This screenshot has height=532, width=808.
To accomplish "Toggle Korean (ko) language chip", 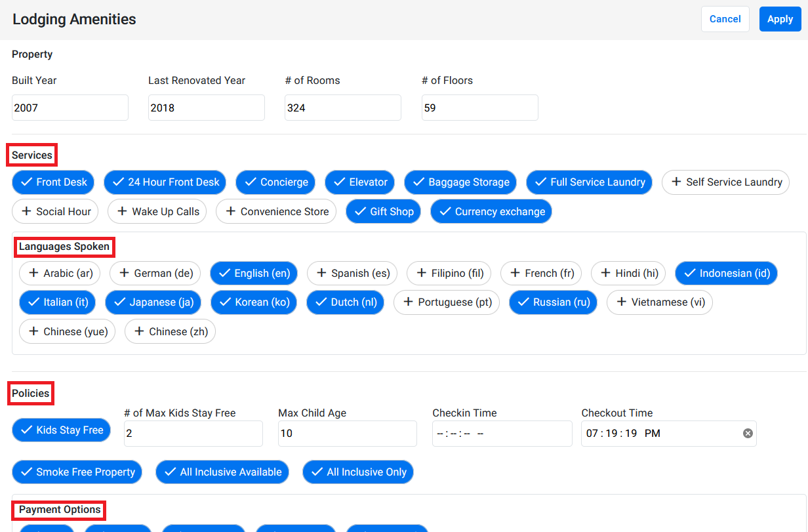I will (254, 302).
